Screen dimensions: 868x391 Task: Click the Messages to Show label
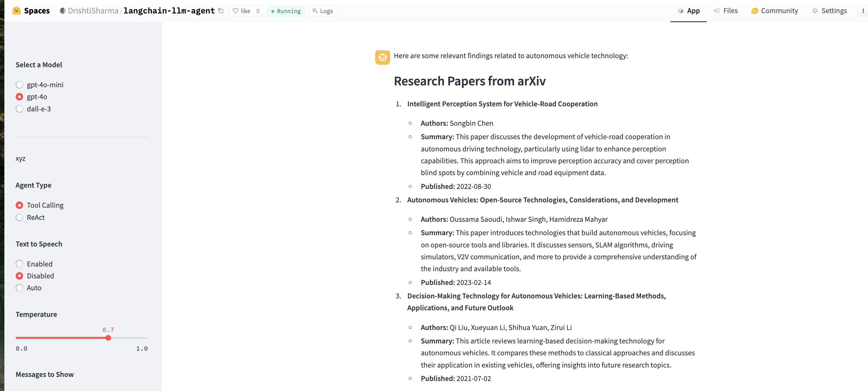tap(44, 374)
